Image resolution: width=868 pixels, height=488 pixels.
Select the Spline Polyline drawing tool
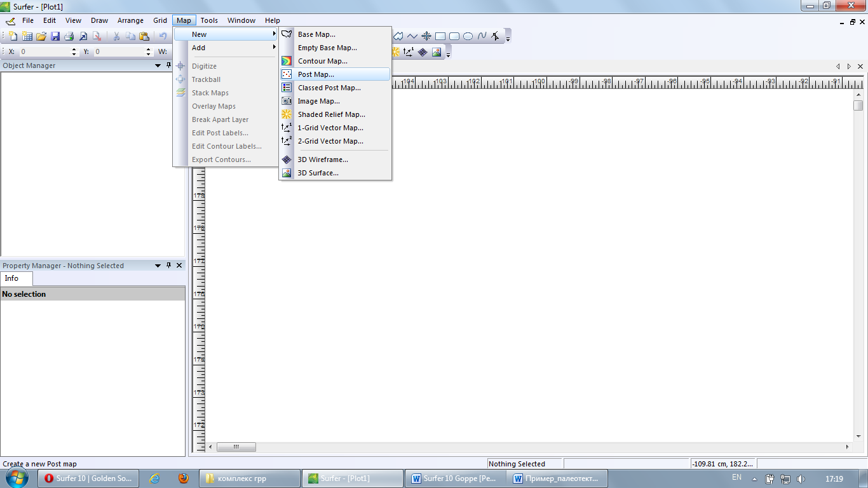[482, 36]
